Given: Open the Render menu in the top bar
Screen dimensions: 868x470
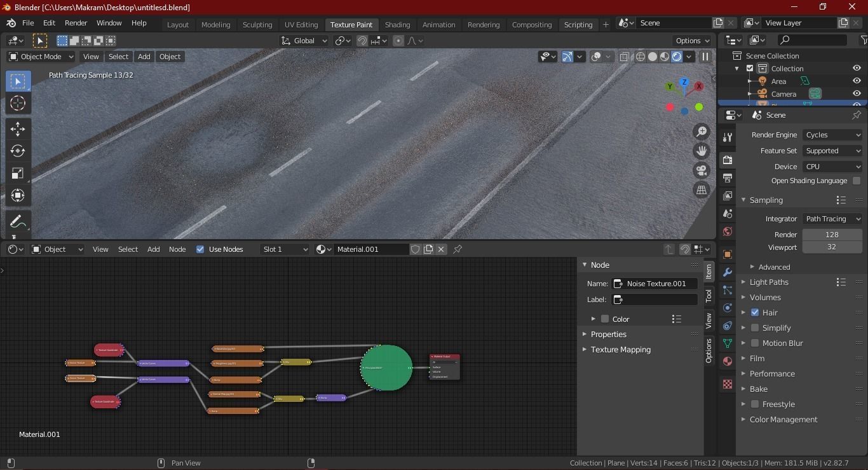Looking at the screenshot, I should click(76, 22).
